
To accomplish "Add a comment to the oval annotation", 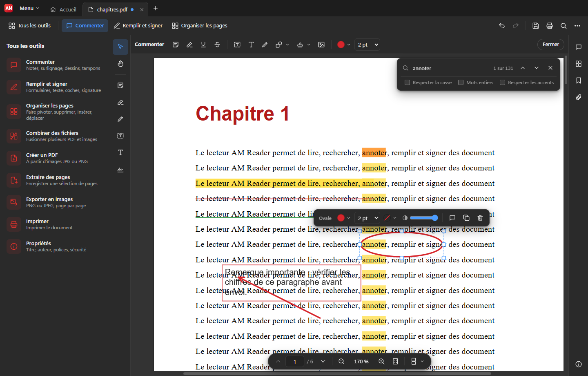I will point(452,218).
